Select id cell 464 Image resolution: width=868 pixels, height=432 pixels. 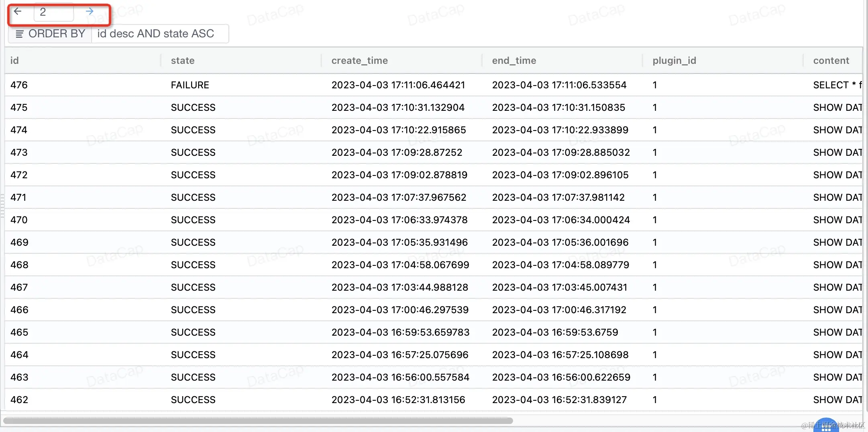[19, 355]
